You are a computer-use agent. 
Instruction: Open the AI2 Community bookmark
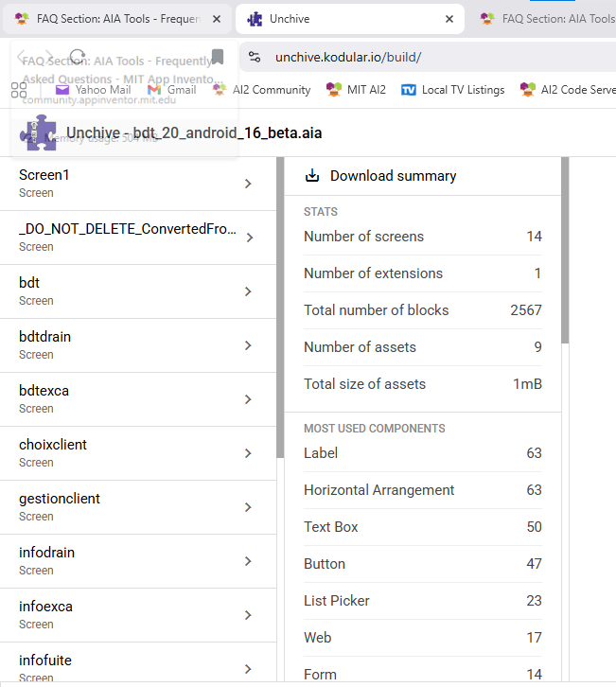[x=261, y=90]
